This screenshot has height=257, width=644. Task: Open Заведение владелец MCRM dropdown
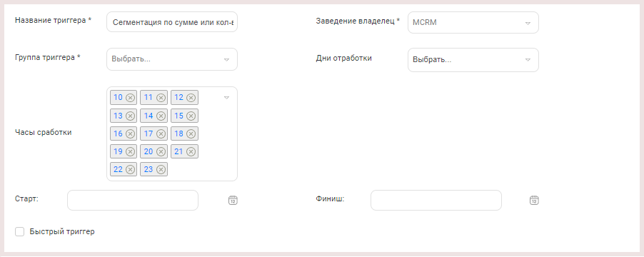click(x=473, y=23)
